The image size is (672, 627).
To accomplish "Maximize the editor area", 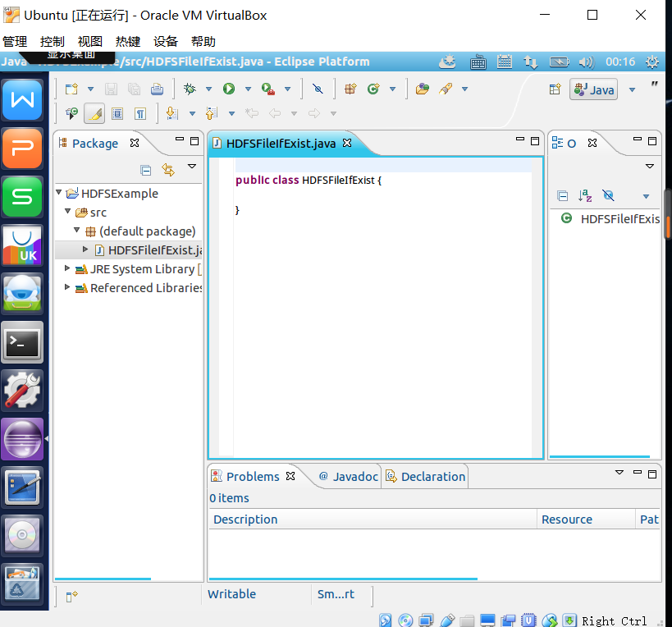I will coord(535,141).
